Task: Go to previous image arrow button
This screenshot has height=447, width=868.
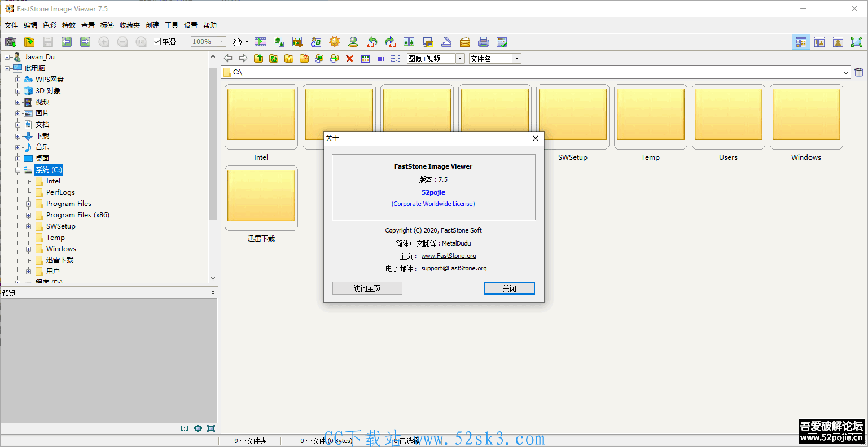Action: pos(67,42)
